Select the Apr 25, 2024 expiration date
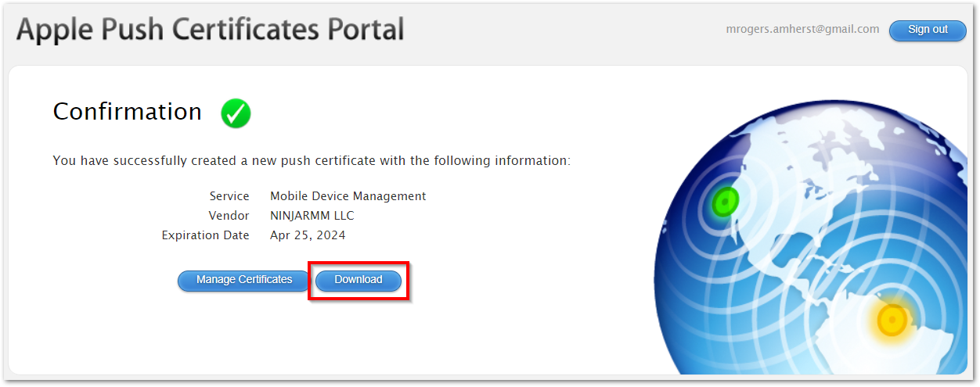Image resolution: width=980 pixels, height=387 pixels. click(308, 235)
